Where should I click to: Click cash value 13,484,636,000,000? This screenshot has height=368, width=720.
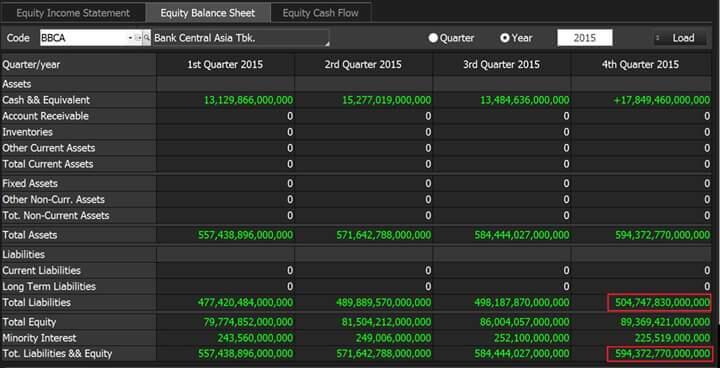[x=525, y=100]
